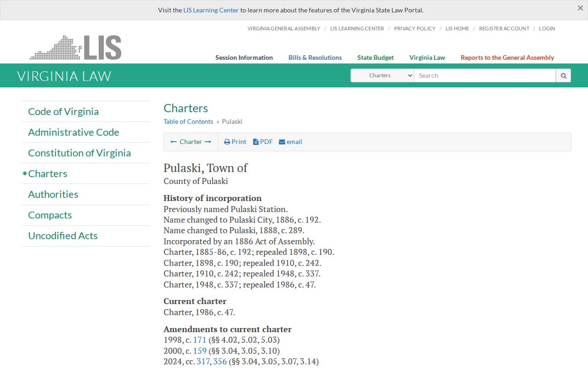The height and width of the screenshot is (368, 588).
Task: Visit Virginia General Assembly top link
Action: click(x=284, y=29)
